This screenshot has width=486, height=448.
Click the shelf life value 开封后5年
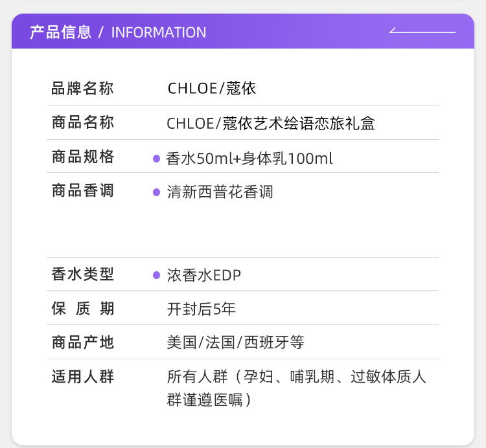pos(201,309)
